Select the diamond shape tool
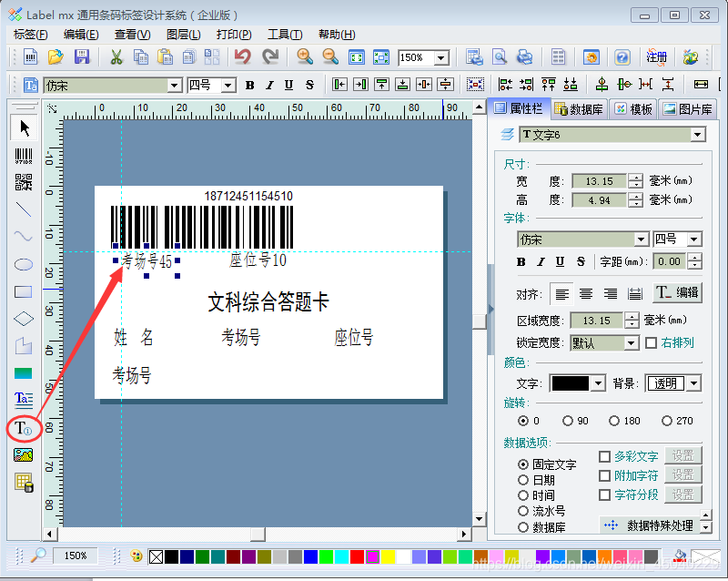Screen dimensions: 728x581 (24, 319)
